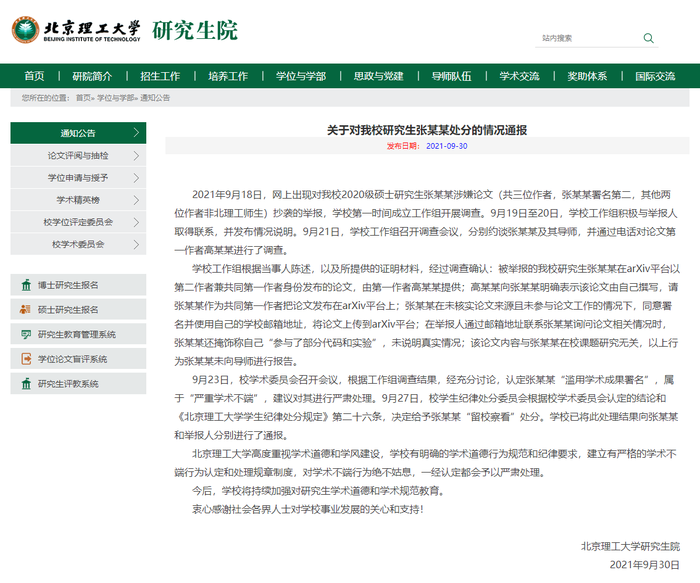This screenshot has height=583, width=700.
Task: Click the footer date 2021年9月30日
Action: pos(645,565)
